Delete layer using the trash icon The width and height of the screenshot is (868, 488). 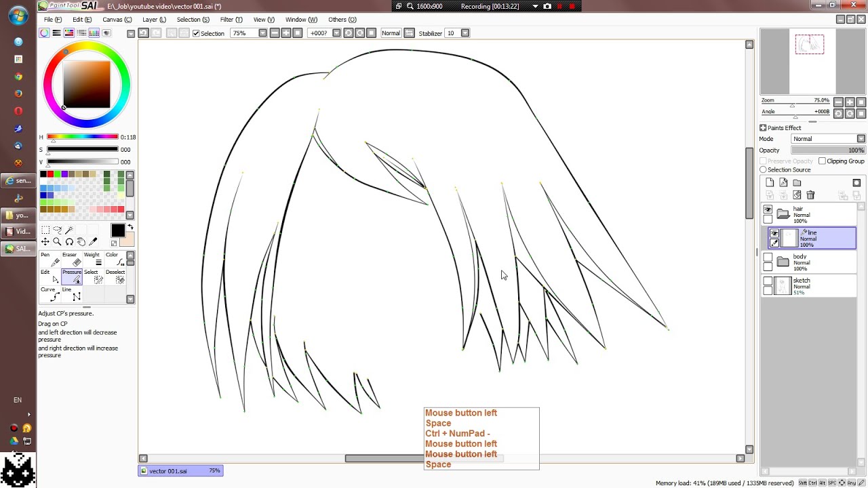pos(810,195)
